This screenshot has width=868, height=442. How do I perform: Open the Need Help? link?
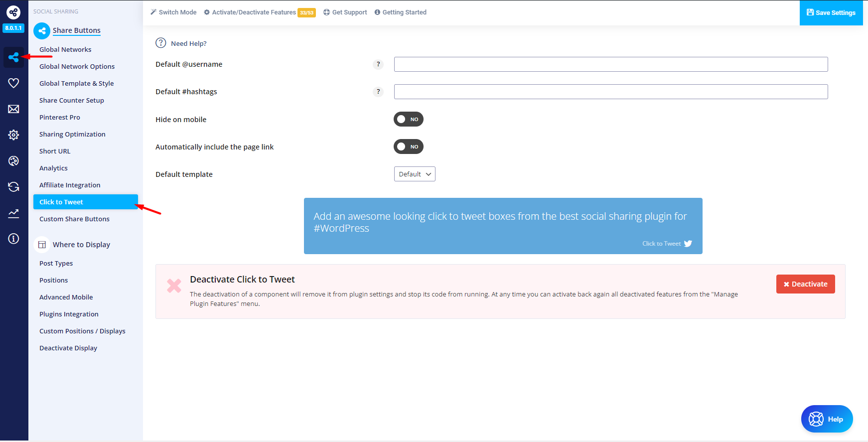(x=188, y=43)
